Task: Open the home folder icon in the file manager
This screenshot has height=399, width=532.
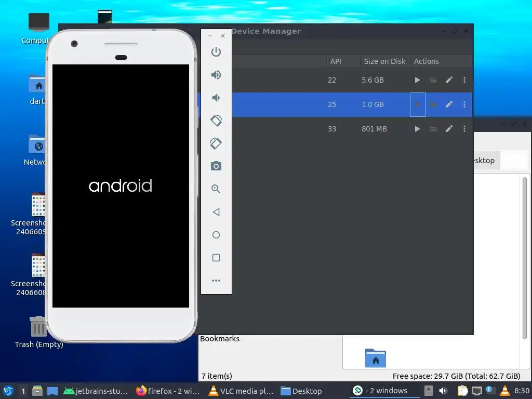Action: click(375, 358)
